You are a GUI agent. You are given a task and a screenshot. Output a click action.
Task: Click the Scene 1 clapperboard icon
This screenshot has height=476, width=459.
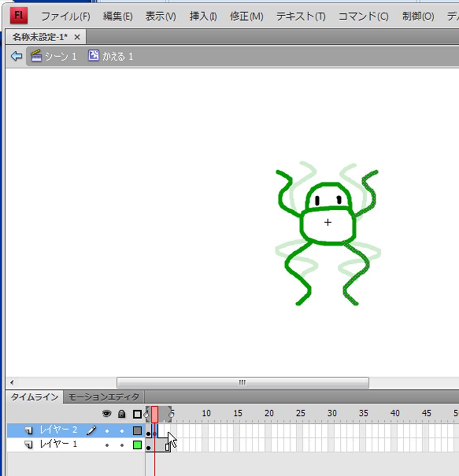point(37,56)
